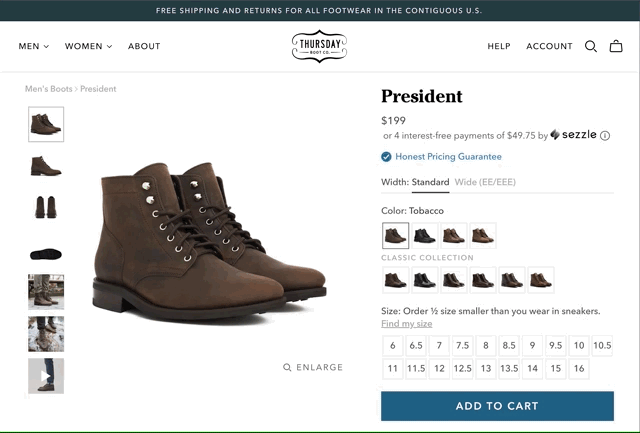Click the Enlarge magnifier button
The height and width of the screenshot is (433, 640).
coord(313,367)
